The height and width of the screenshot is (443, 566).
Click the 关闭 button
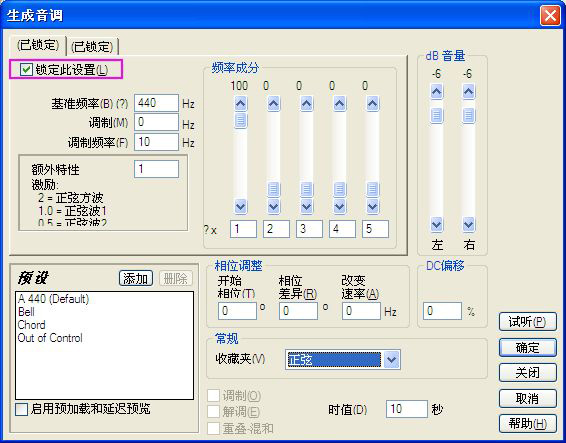click(x=527, y=373)
